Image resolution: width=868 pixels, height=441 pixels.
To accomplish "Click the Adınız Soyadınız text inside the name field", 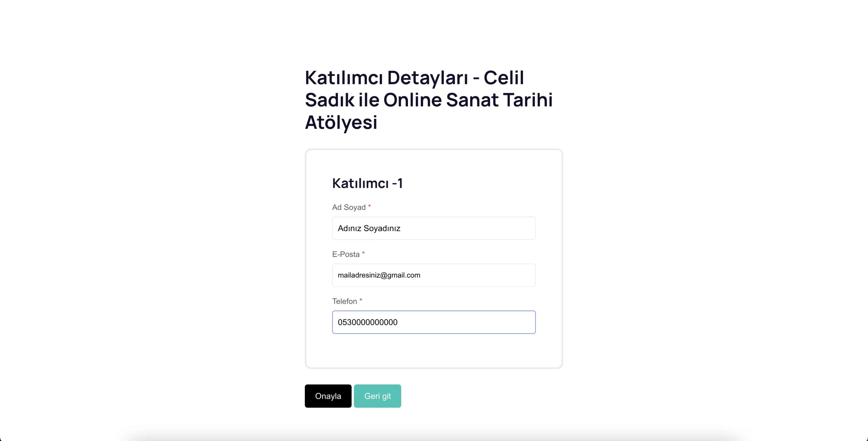I will (x=369, y=228).
